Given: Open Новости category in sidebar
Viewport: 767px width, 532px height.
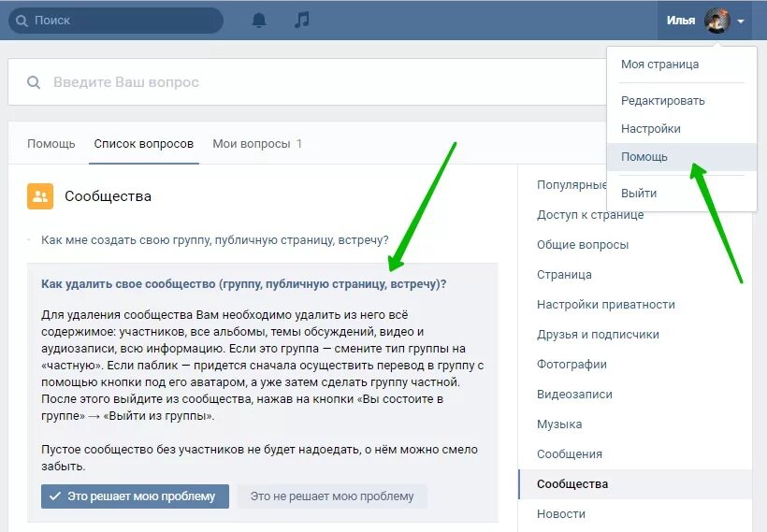Looking at the screenshot, I should coord(561,514).
